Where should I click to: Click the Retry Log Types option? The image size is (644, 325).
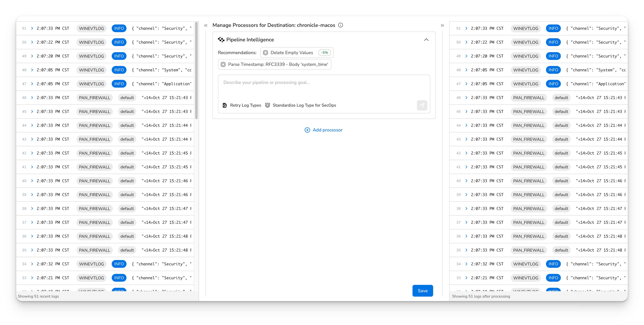tap(245, 105)
